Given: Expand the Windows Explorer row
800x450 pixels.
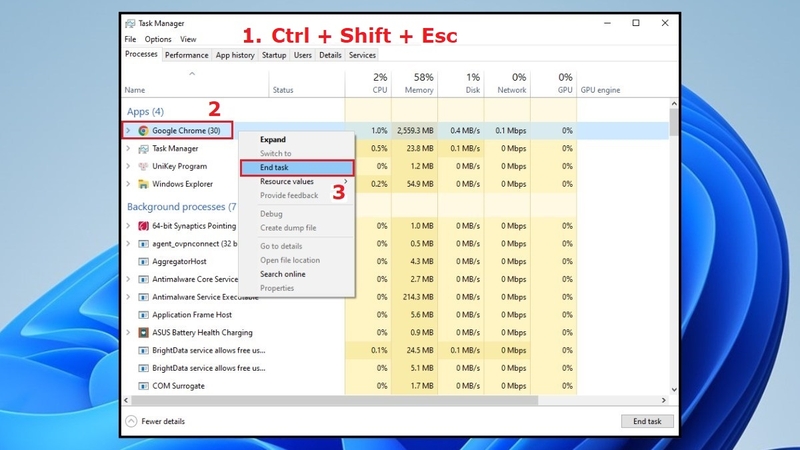Looking at the screenshot, I should point(128,184).
